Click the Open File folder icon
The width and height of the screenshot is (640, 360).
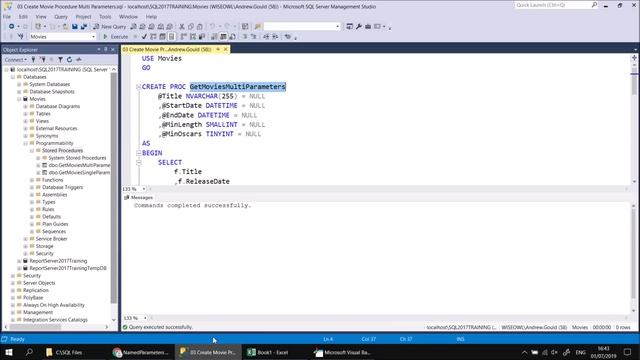click(65, 27)
